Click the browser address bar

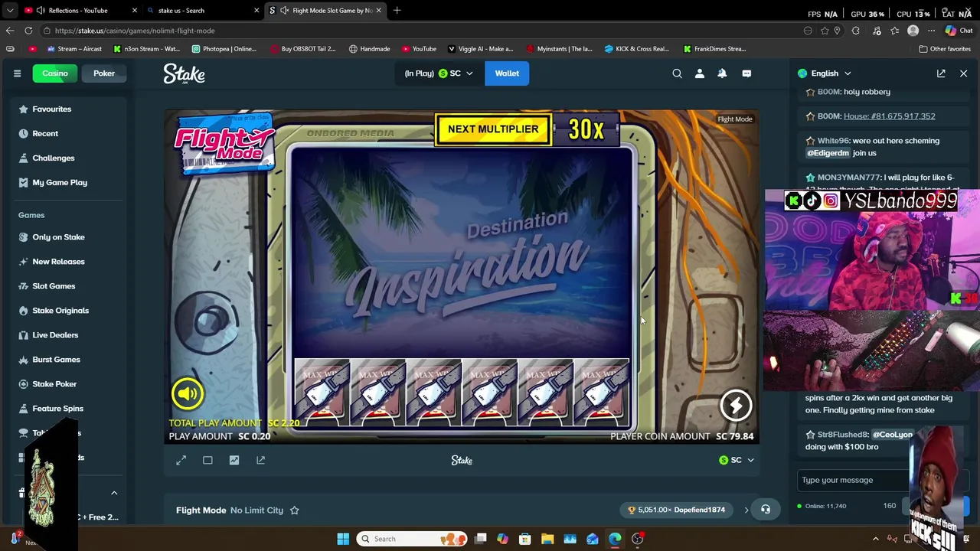421,31
